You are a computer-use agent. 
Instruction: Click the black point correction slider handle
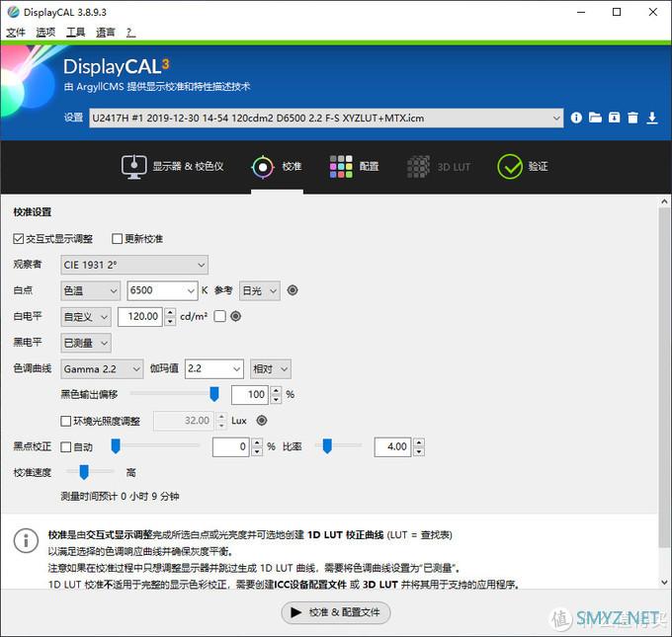point(116,446)
